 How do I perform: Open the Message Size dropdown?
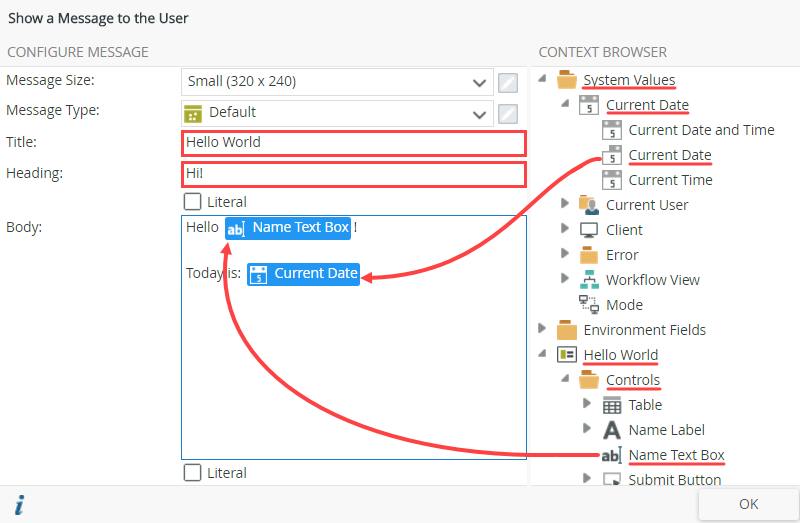[477, 82]
